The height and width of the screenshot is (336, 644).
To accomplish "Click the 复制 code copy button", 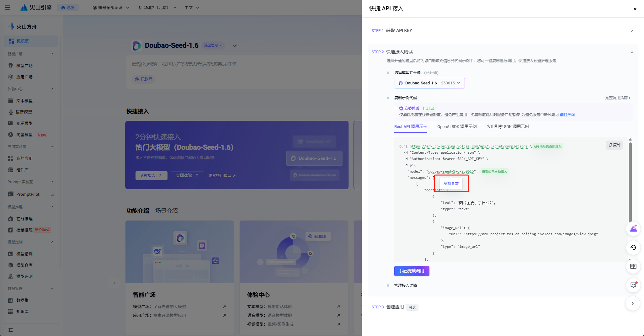I will tap(615, 145).
